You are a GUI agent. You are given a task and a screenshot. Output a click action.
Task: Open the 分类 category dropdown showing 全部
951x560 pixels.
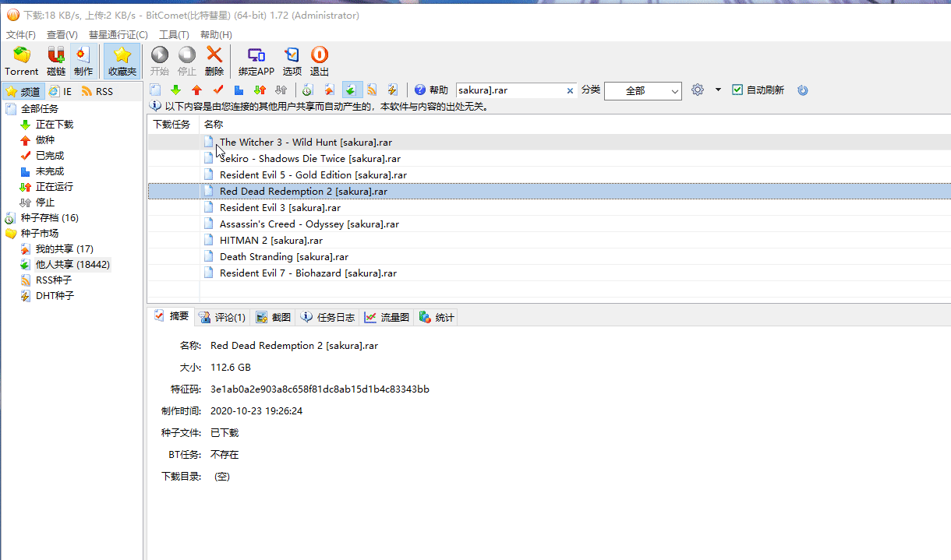click(x=643, y=90)
